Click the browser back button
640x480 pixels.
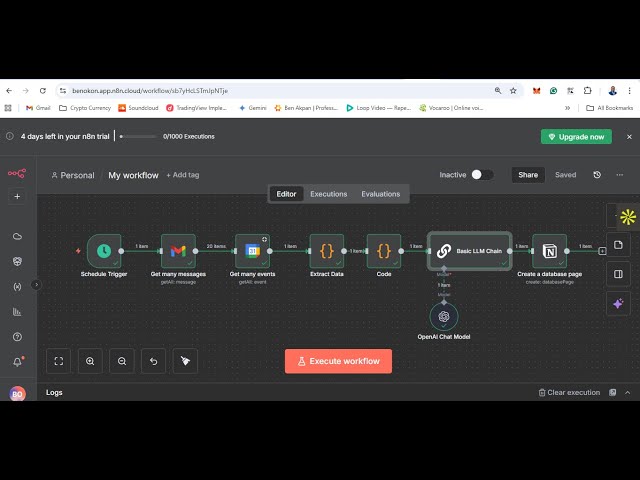point(9,91)
